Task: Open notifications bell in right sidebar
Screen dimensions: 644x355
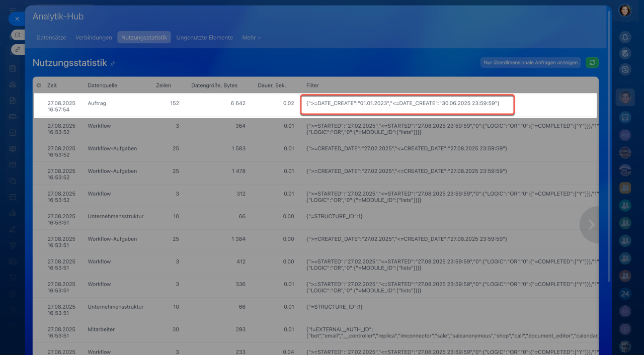Action: pyautogui.click(x=625, y=37)
